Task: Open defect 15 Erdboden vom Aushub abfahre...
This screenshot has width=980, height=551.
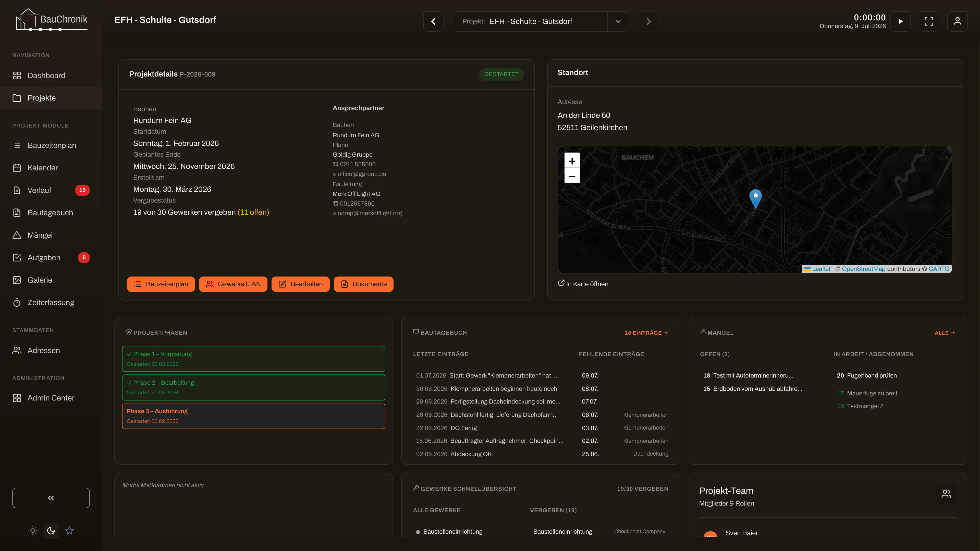Action: pos(753,389)
